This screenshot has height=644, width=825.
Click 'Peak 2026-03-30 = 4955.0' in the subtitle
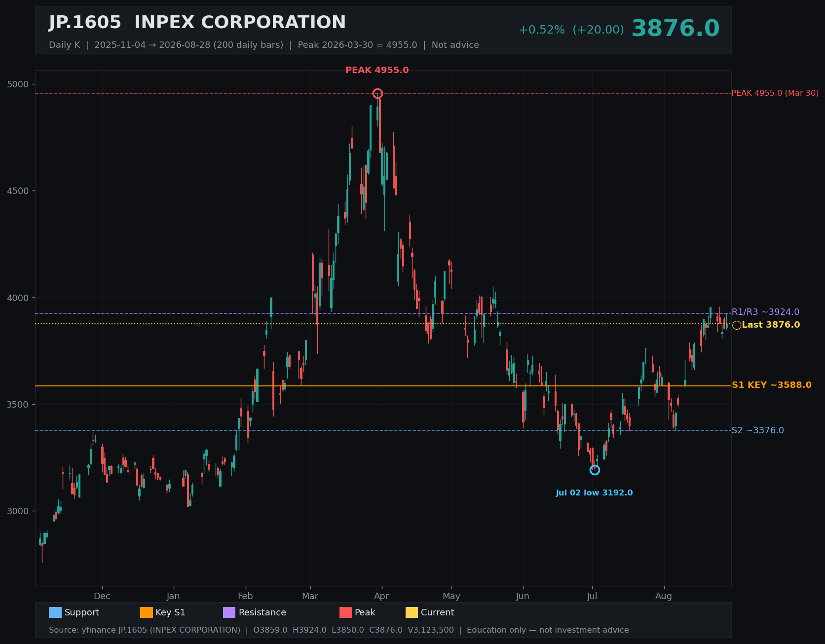click(357, 45)
